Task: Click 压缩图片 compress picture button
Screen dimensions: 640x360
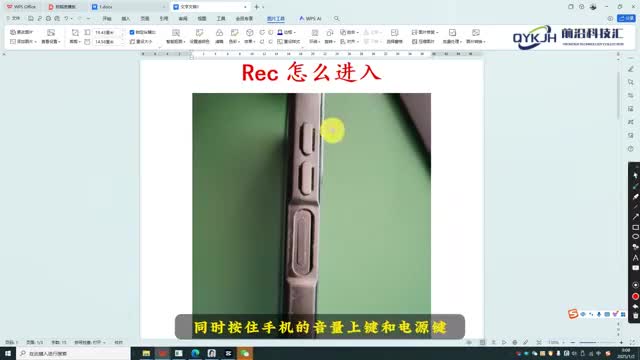Action: (x=423, y=42)
